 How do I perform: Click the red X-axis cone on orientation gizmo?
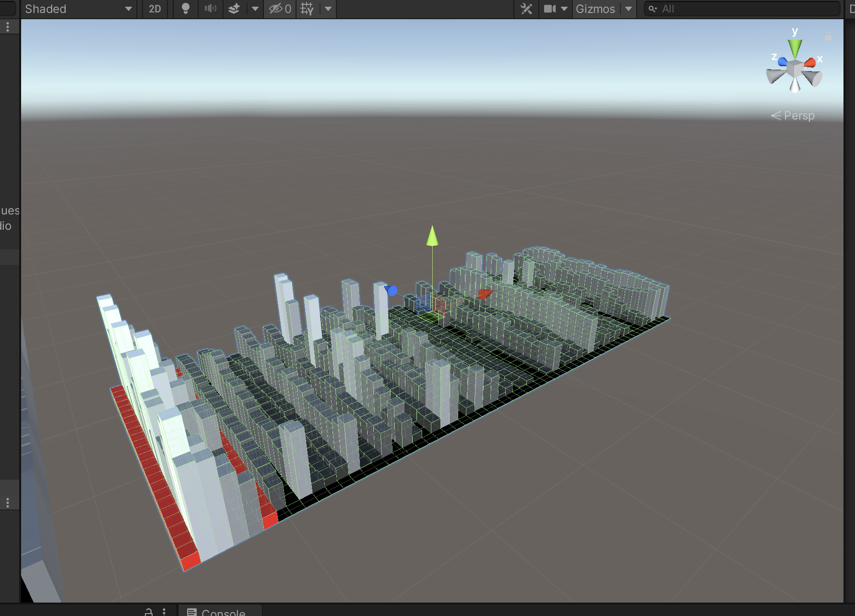point(810,62)
